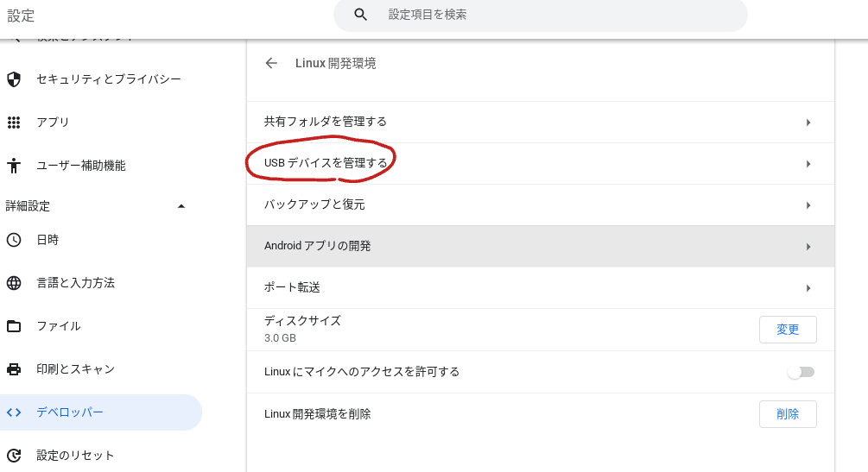Click the arrow on Android アプリの開発 row

[808, 247]
